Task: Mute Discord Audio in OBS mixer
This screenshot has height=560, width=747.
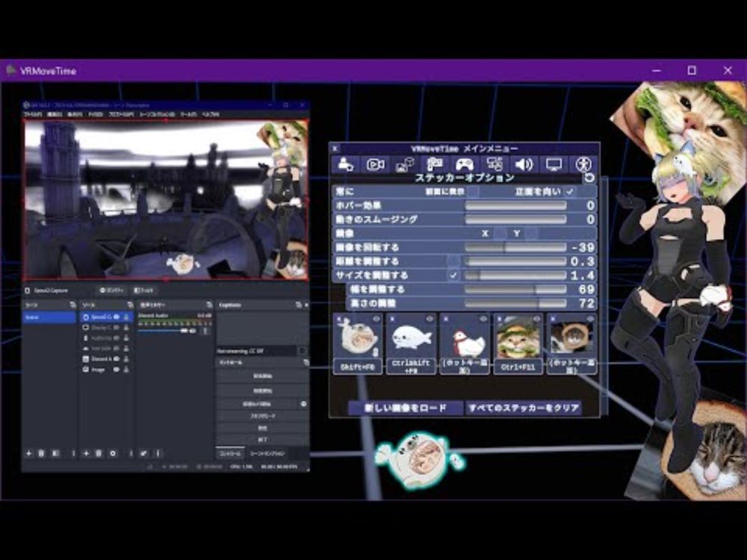Action: point(193,331)
